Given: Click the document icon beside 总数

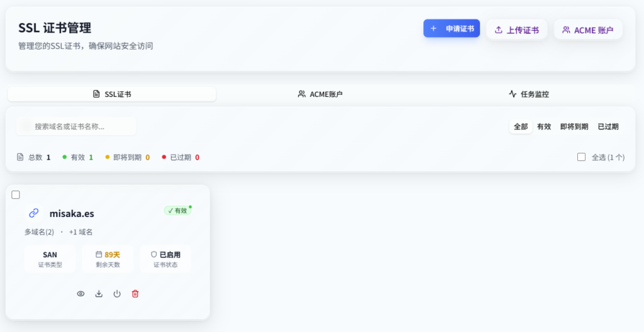Looking at the screenshot, I should pyautogui.click(x=20, y=157).
